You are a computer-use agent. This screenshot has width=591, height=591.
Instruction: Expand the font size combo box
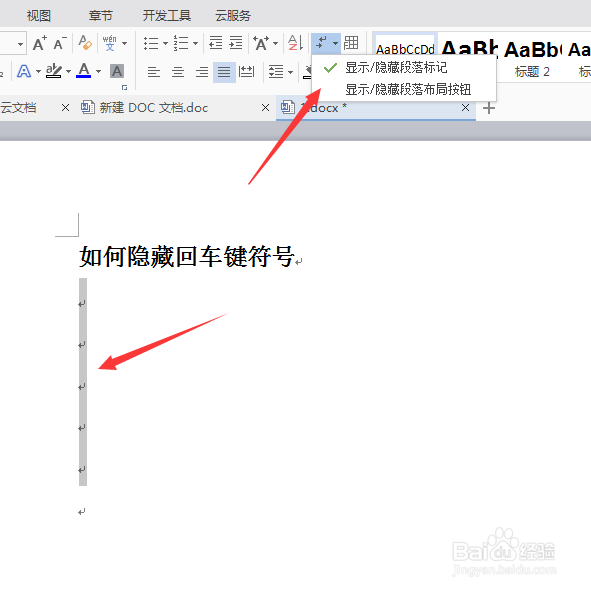click(20, 44)
